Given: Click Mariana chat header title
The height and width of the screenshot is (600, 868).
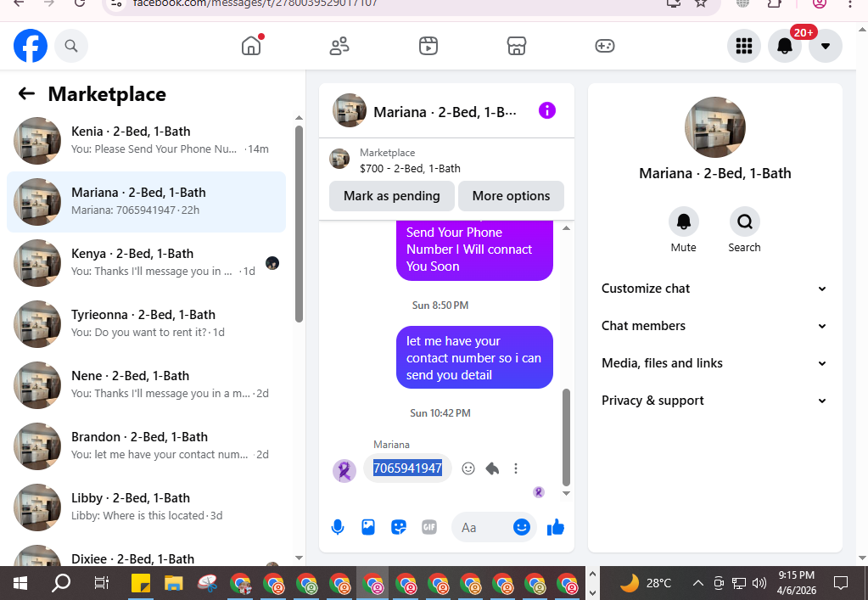Looking at the screenshot, I should pos(445,112).
